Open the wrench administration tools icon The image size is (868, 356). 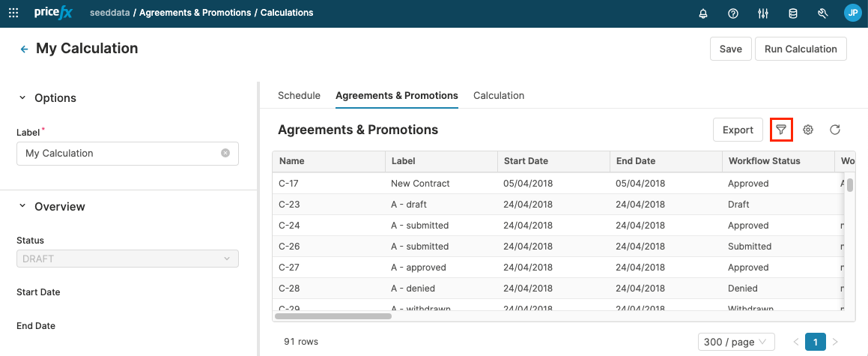[822, 13]
